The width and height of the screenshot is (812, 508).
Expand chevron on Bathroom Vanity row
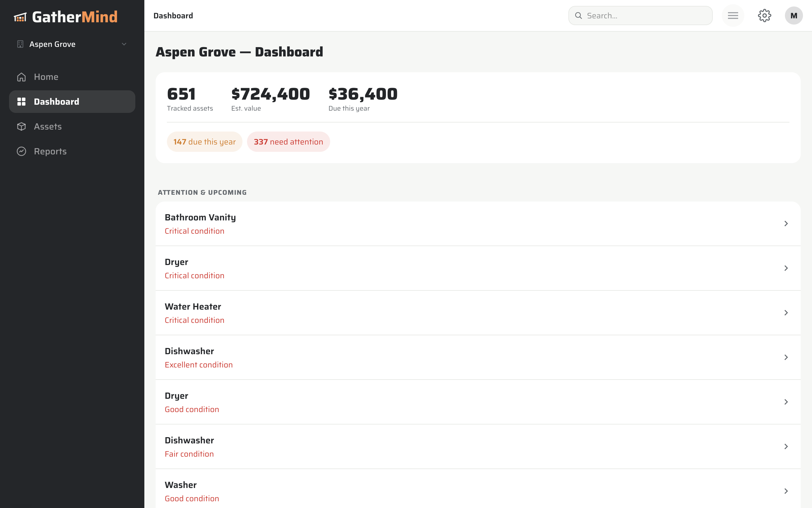(786, 224)
